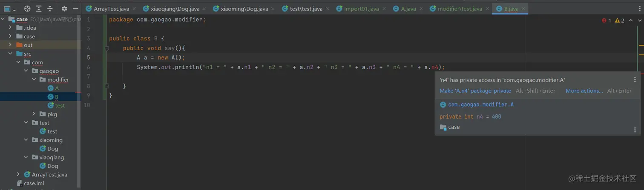This screenshot has height=190, width=644.
Task: Click the case module entry in popup
Action: (x=450, y=127)
